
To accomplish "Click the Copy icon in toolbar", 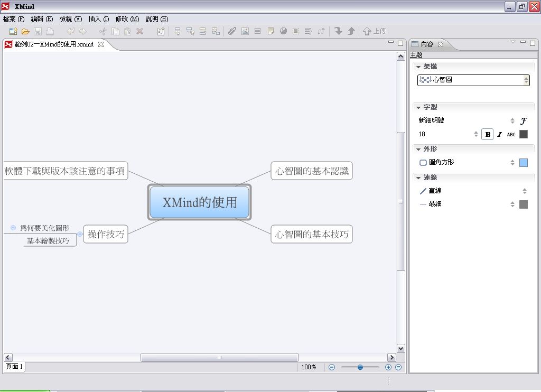I will pos(115,31).
